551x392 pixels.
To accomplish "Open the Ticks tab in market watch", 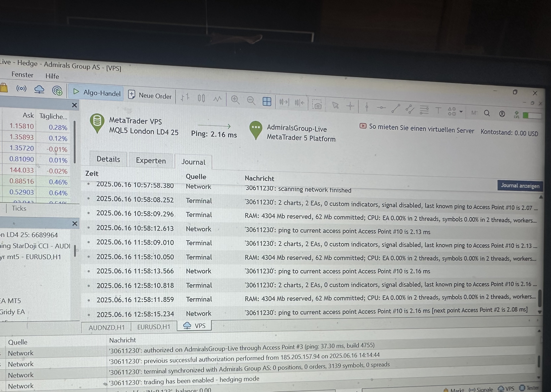I will click(19, 208).
